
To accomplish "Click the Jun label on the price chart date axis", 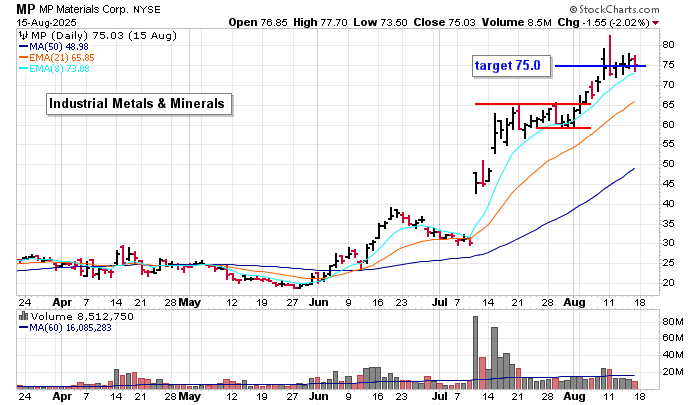I will coord(319,302).
